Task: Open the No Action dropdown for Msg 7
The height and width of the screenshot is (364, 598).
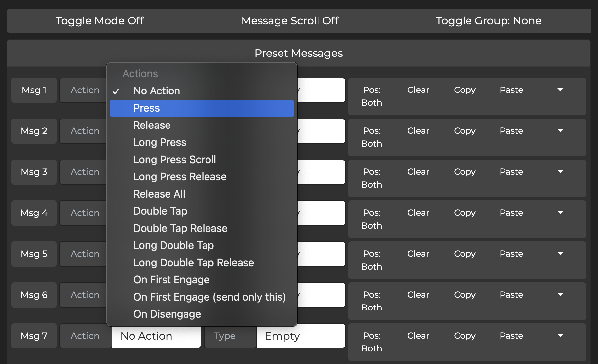Action: (156, 336)
